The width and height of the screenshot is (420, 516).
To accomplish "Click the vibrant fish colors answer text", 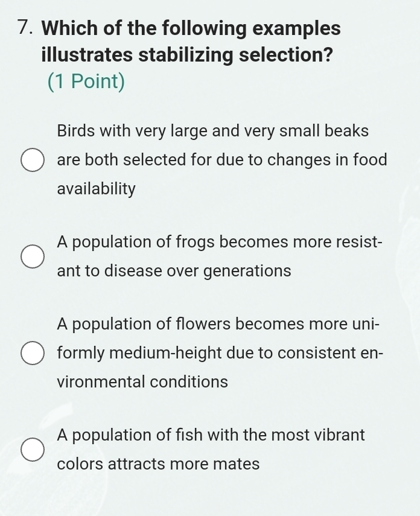I will pyautogui.click(x=211, y=450).
